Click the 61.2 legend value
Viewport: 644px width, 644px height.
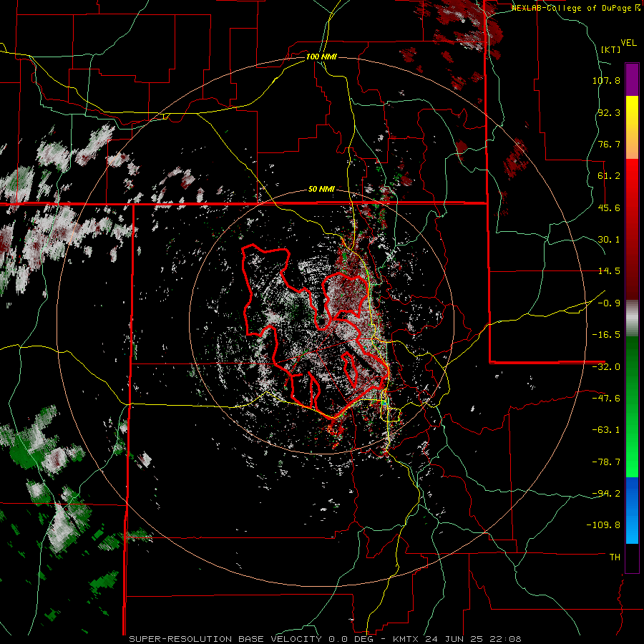(x=609, y=176)
